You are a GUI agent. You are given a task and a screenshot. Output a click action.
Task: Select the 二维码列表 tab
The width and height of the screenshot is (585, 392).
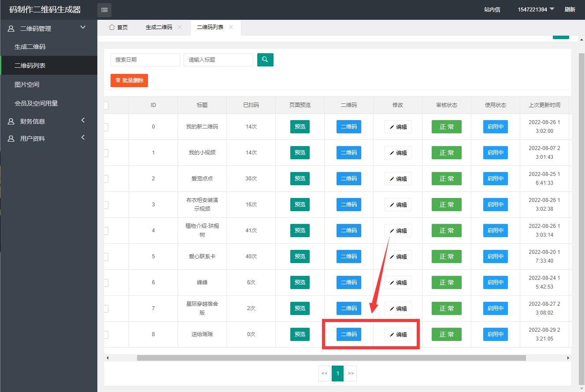[210, 27]
